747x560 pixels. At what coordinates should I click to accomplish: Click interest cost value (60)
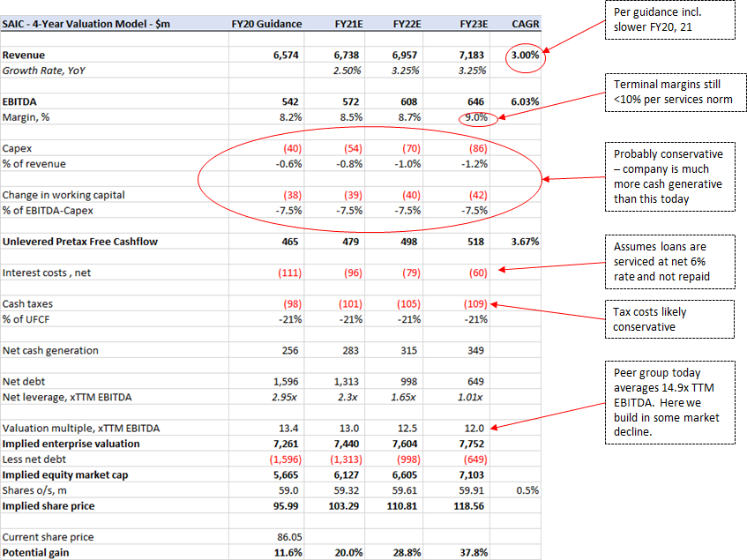pos(478,273)
